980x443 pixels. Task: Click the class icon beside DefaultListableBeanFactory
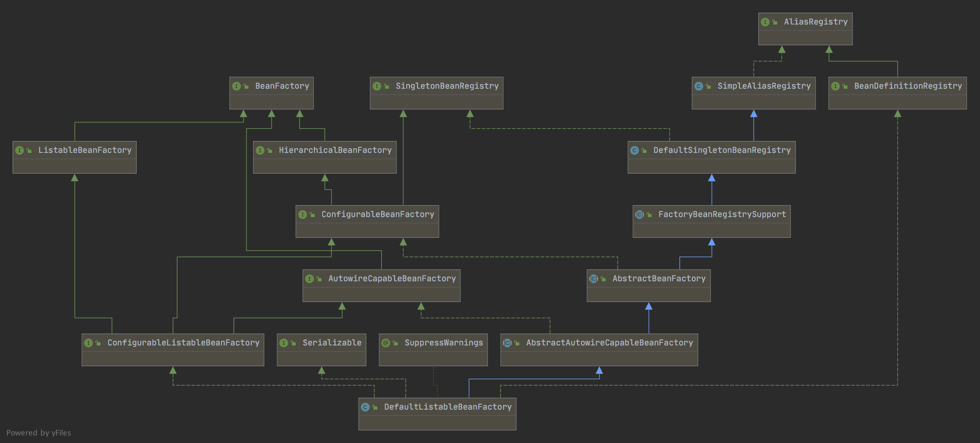pyautogui.click(x=365, y=407)
